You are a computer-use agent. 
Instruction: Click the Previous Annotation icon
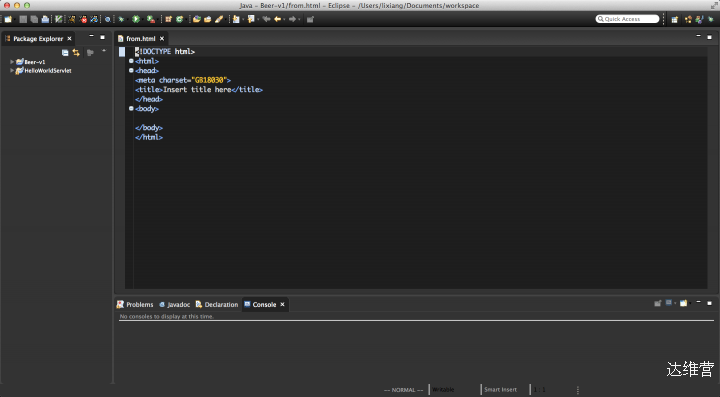point(251,19)
